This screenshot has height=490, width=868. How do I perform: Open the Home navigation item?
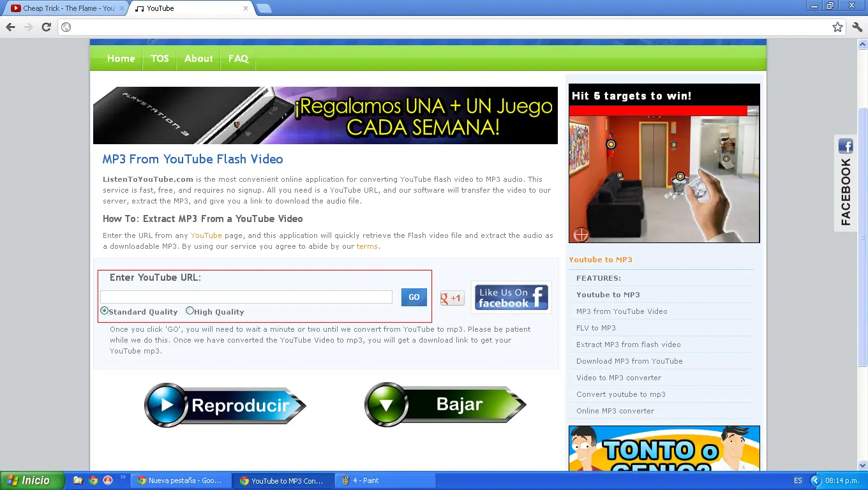121,59
